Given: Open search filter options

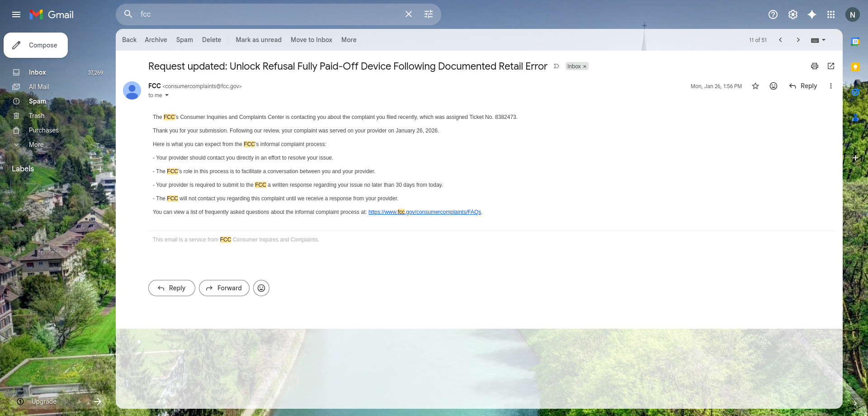Looking at the screenshot, I should pyautogui.click(x=428, y=14).
